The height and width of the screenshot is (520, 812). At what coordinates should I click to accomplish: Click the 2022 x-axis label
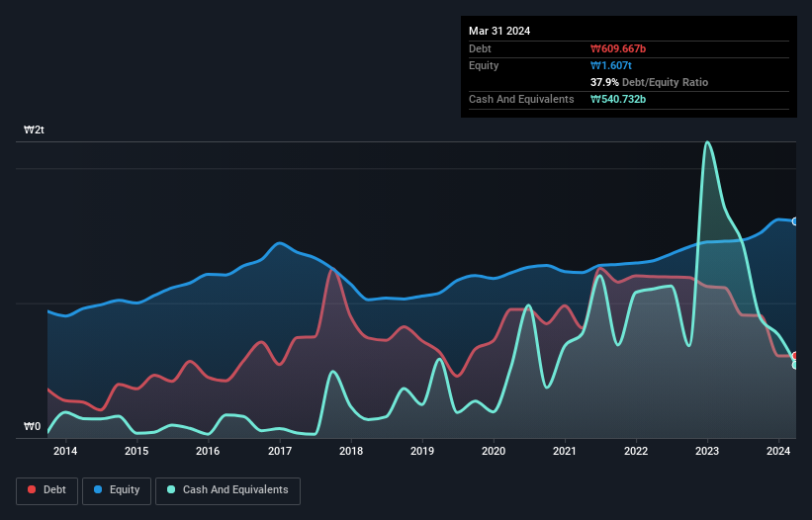636,451
